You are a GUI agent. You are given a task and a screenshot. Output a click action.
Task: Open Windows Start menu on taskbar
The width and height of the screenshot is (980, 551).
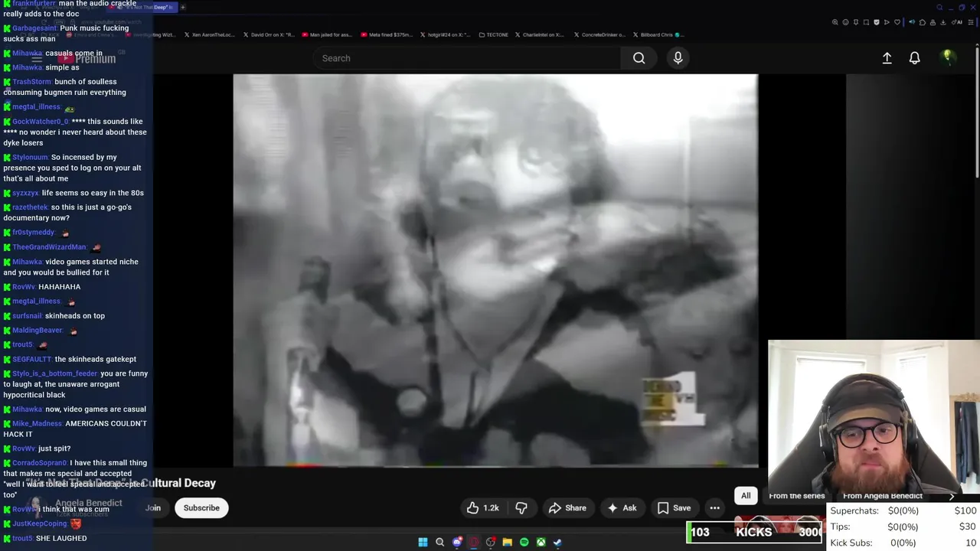click(x=423, y=543)
